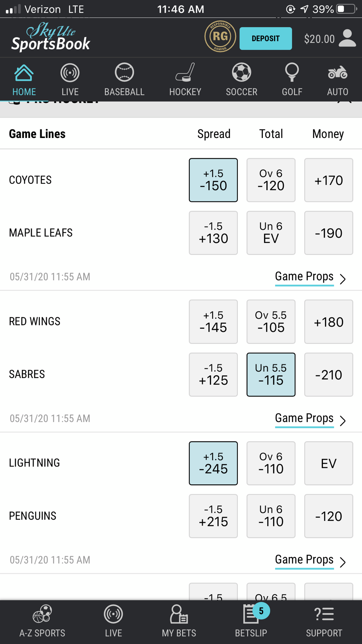362x644 pixels.
Task: Open the Golf sport section
Action: click(292, 79)
